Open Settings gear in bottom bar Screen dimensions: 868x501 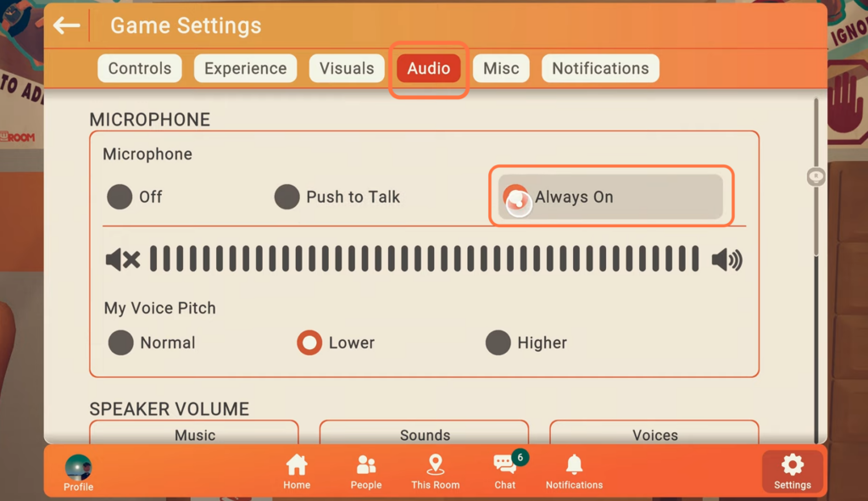(793, 471)
